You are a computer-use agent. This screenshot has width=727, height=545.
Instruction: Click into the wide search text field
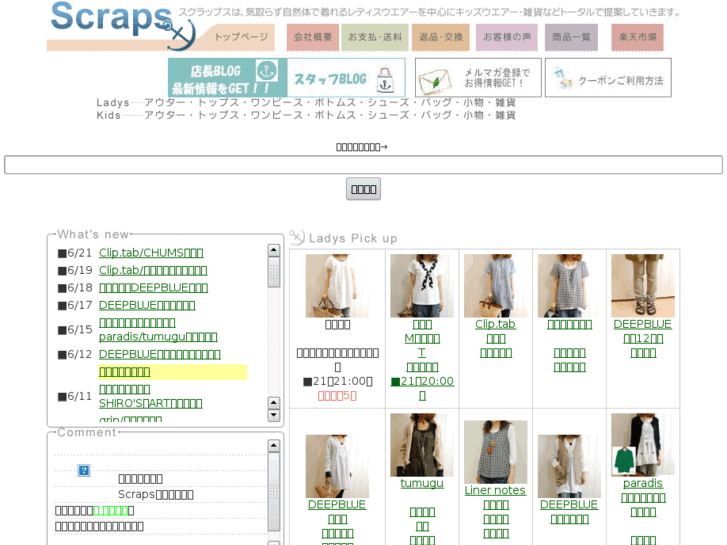(363, 165)
